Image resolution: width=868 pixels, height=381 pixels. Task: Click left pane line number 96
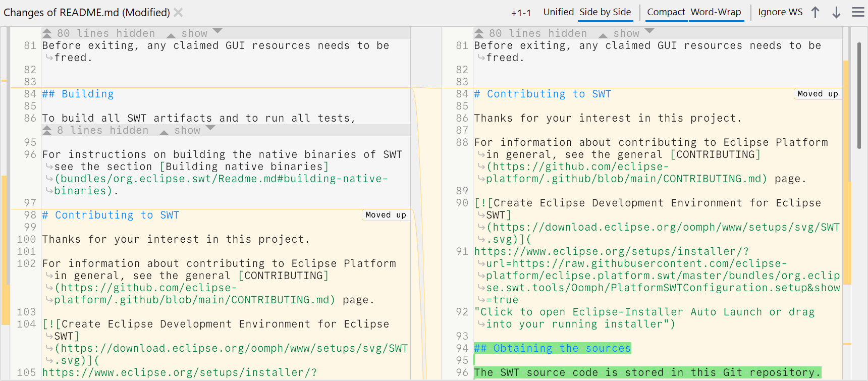click(30, 154)
